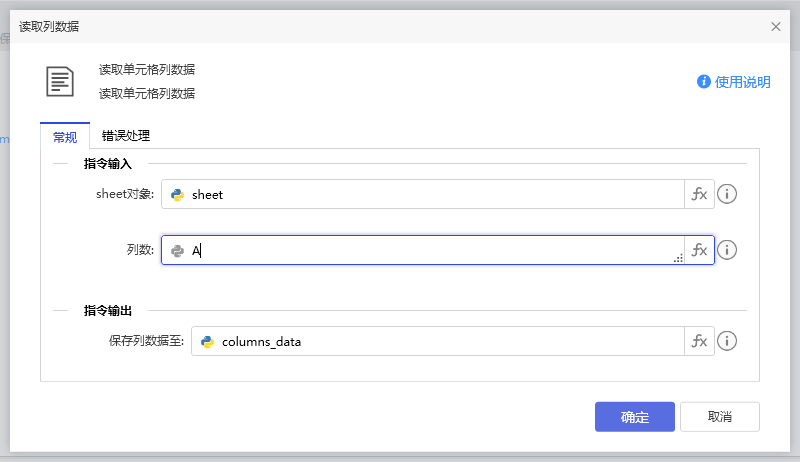Viewport: 800px width, 462px height.
Task: Close the 读取列数据 dialog
Action: coord(776,27)
